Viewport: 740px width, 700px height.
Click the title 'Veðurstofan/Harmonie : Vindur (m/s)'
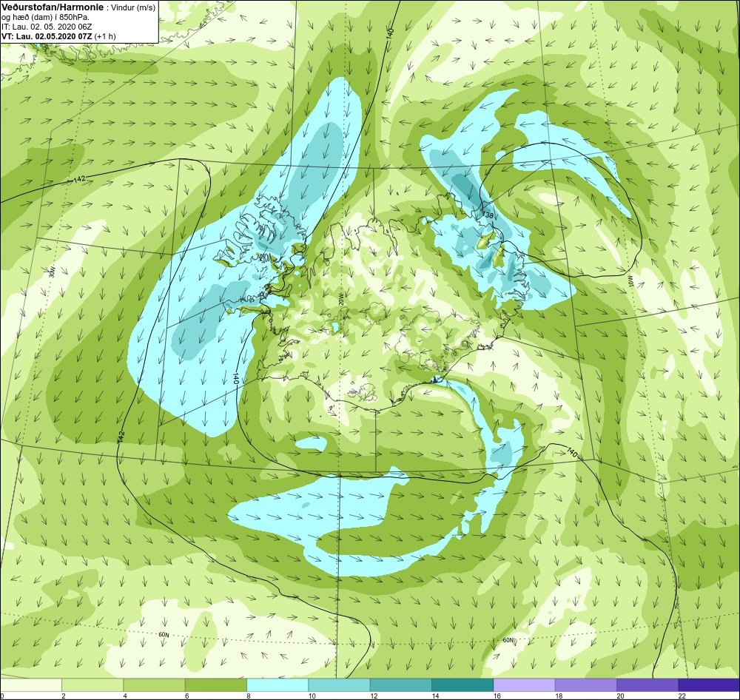(x=78, y=7)
